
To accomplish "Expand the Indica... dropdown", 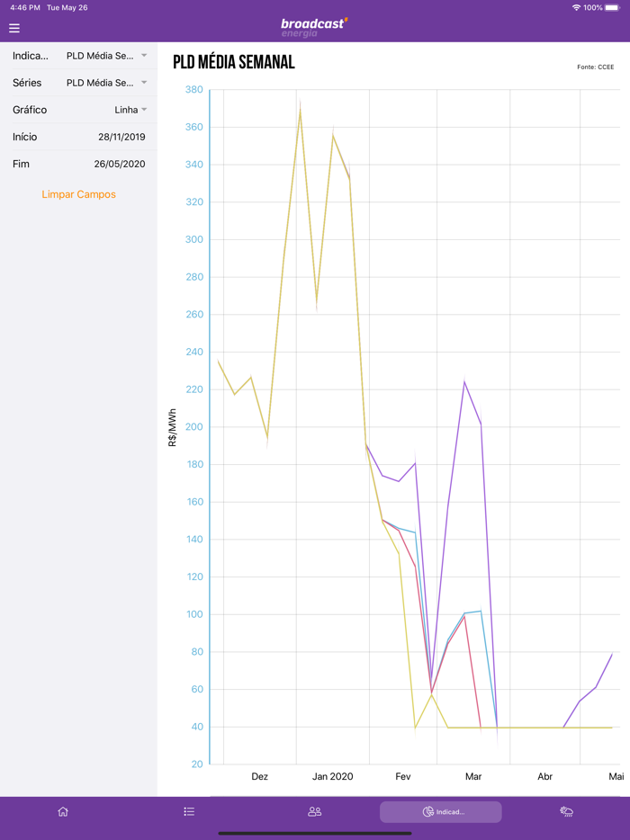I will pos(79,56).
